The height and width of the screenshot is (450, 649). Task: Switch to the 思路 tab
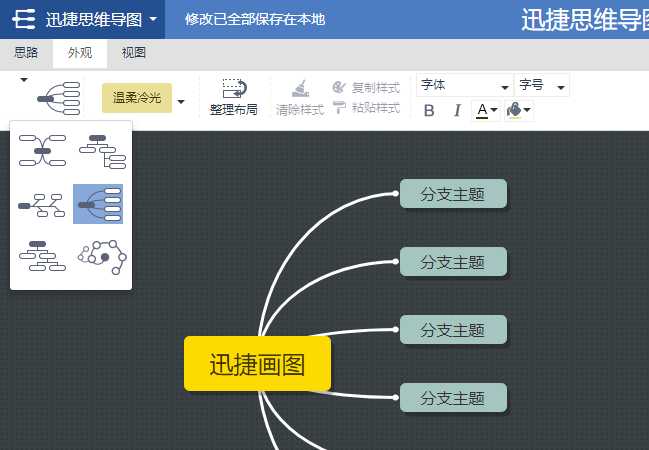(26, 53)
